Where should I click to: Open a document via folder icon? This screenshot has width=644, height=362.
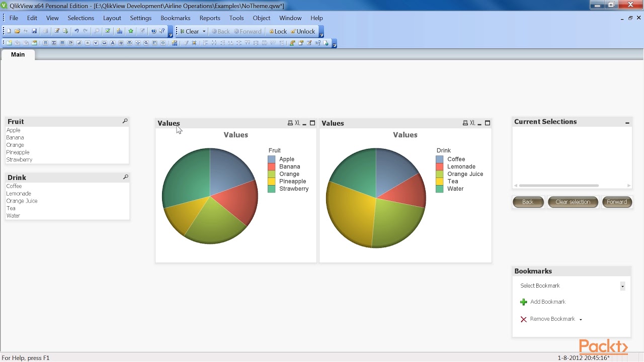pyautogui.click(x=17, y=31)
